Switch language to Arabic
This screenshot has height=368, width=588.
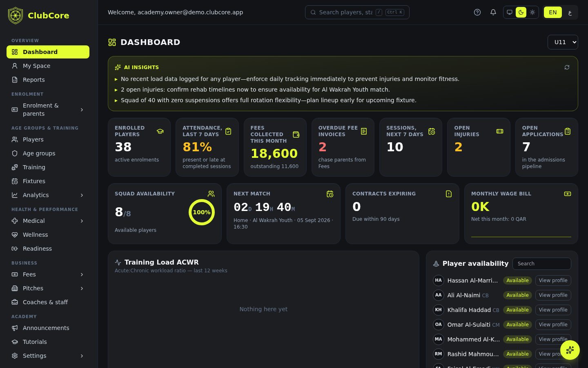570,12
